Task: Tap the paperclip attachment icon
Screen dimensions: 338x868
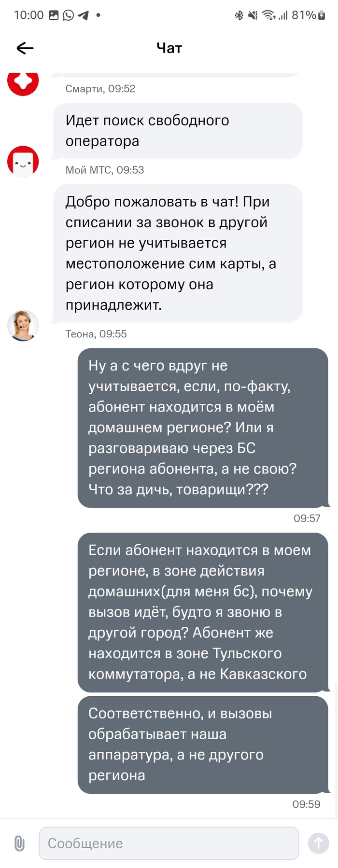Action: (19, 843)
